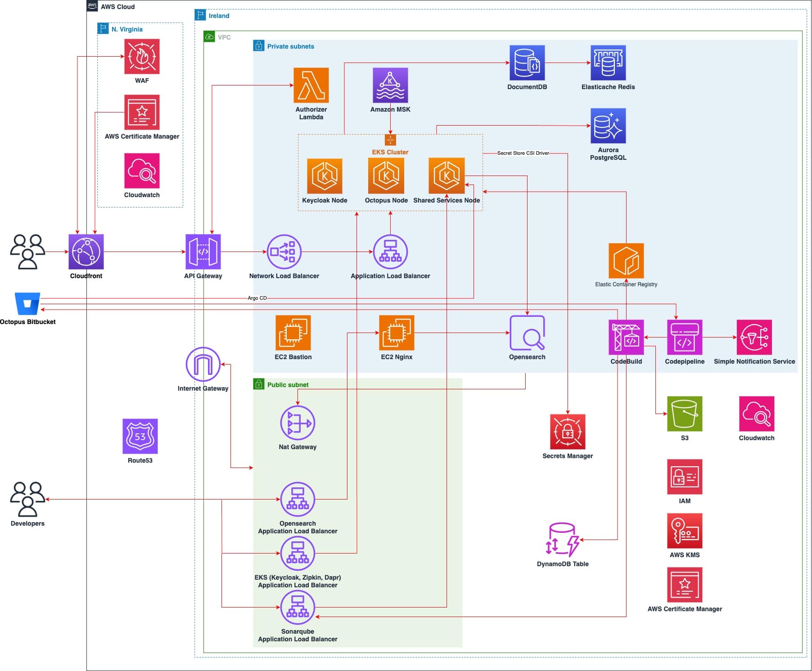Click the 'Public subnet' label text
812x671 pixels.
(x=288, y=385)
